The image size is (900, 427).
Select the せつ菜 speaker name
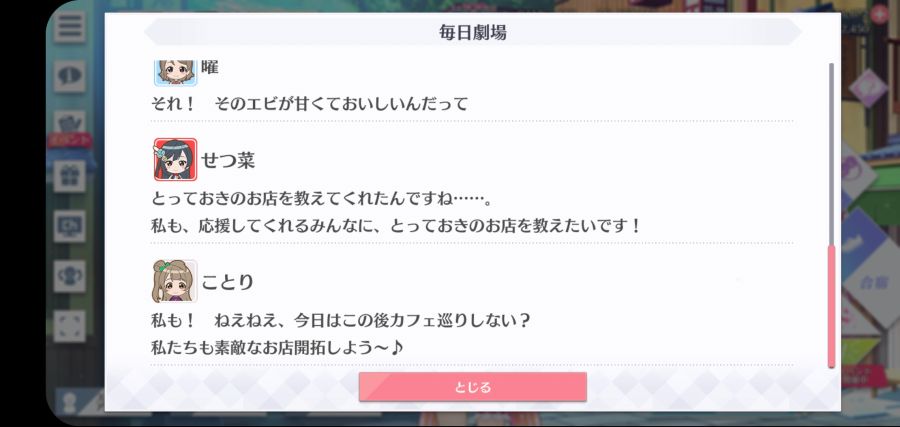pyautogui.click(x=228, y=160)
